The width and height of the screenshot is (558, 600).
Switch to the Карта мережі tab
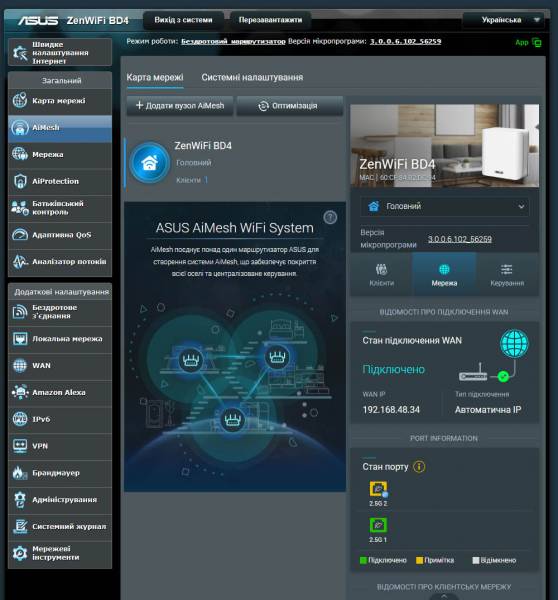(155, 77)
